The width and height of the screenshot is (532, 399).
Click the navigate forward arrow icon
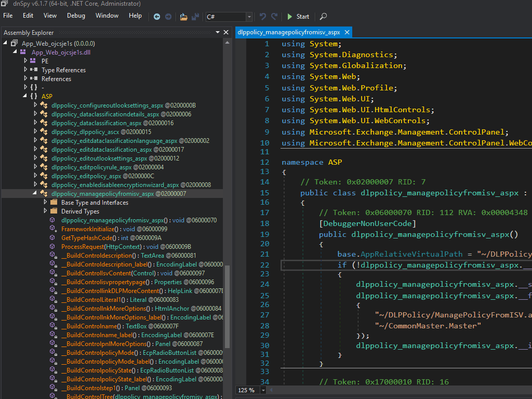168,17
